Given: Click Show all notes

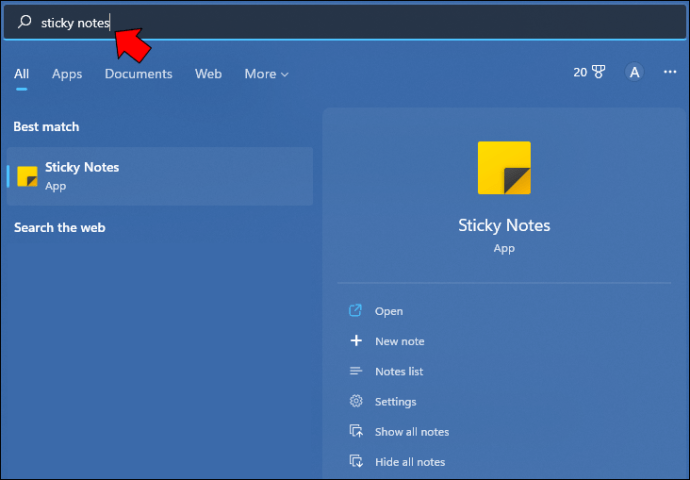Looking at the screenshot, I should point(411,431).
